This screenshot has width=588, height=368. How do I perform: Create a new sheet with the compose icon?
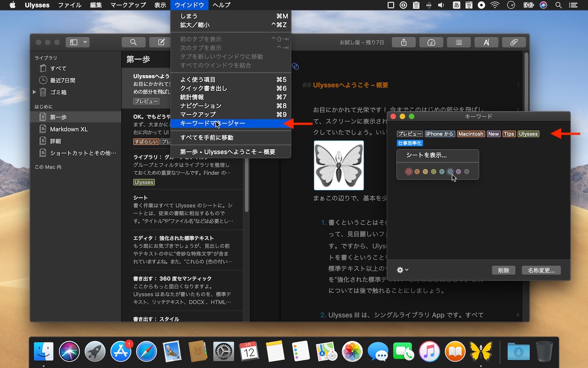[161, 42]
